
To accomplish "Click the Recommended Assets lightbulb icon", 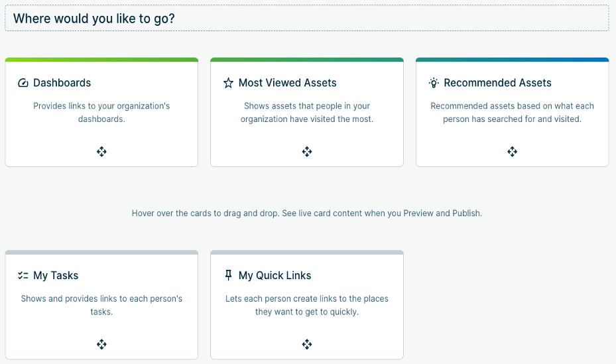I will [x=434, y=83].
